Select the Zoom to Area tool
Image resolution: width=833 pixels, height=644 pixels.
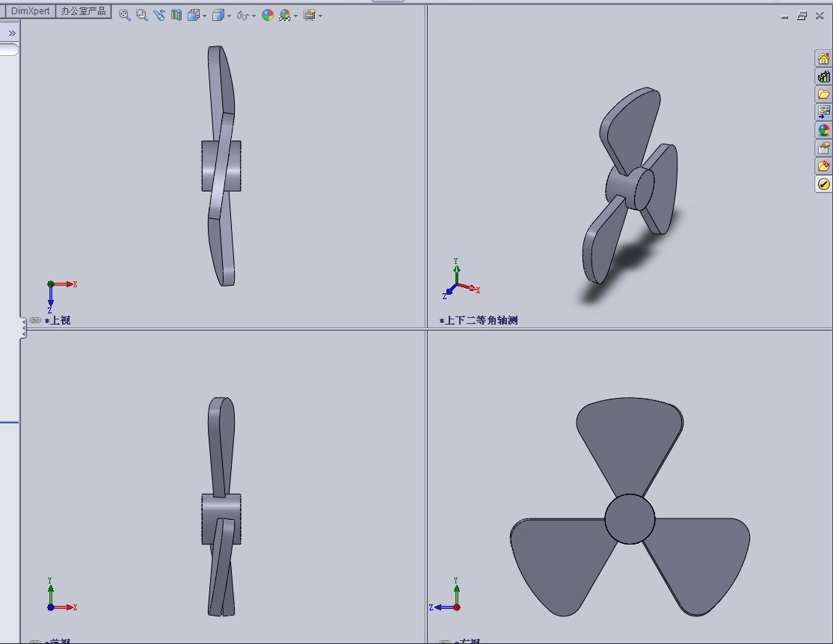tap(141, 16)
